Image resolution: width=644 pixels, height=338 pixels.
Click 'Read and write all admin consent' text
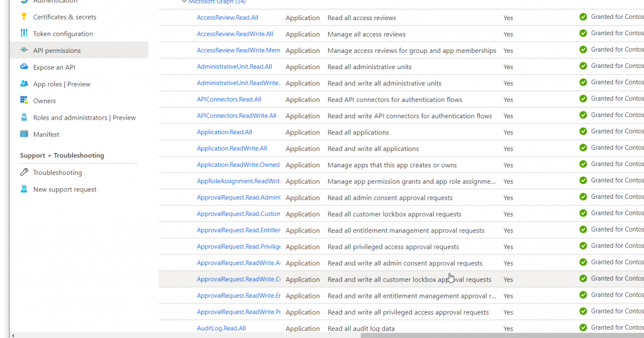pos(404,263)
